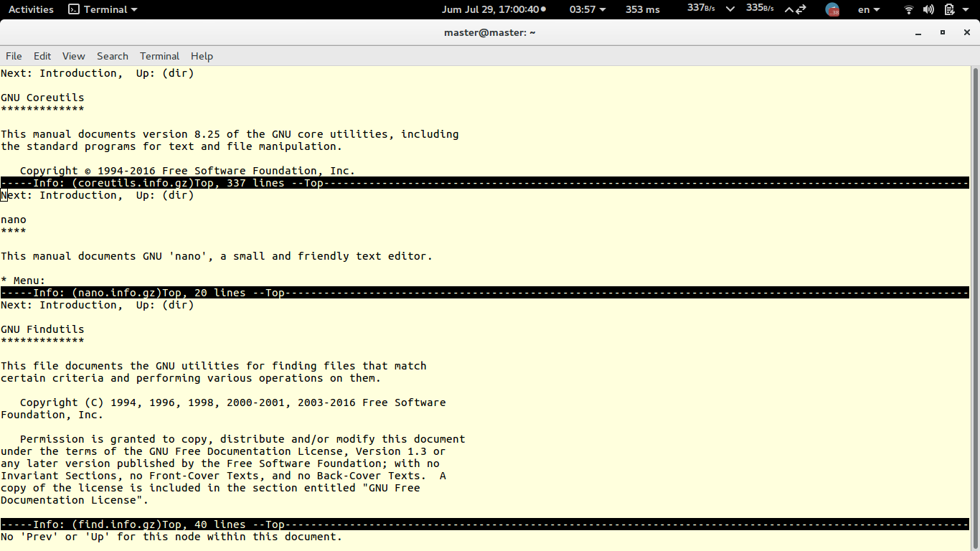Click the battery status icon

tap(948, 9)
